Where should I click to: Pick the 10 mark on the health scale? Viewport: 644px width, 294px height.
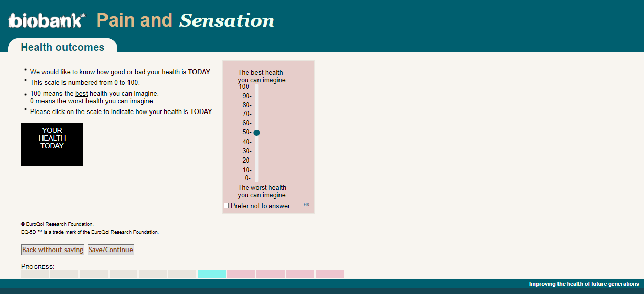point(256,170)
